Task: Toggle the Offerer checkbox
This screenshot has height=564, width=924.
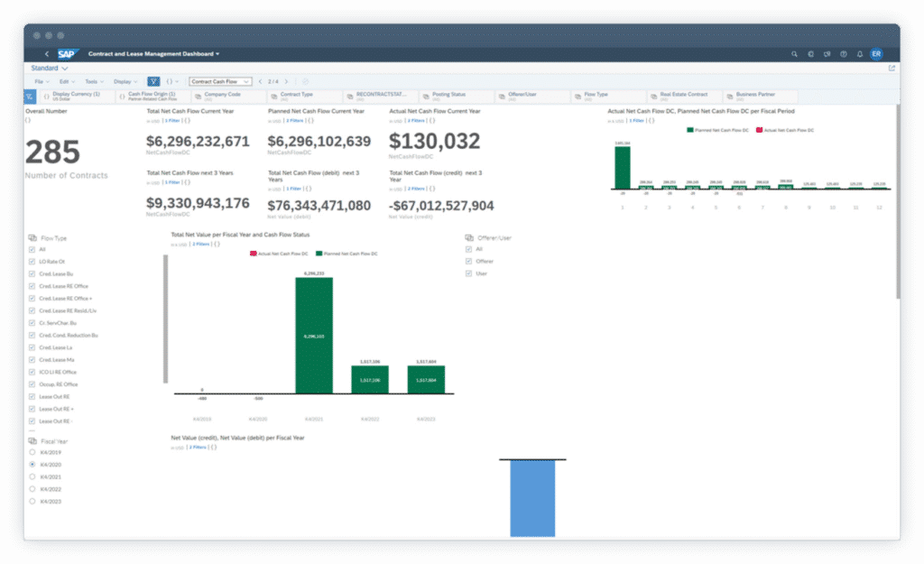Action: point(468,261)
